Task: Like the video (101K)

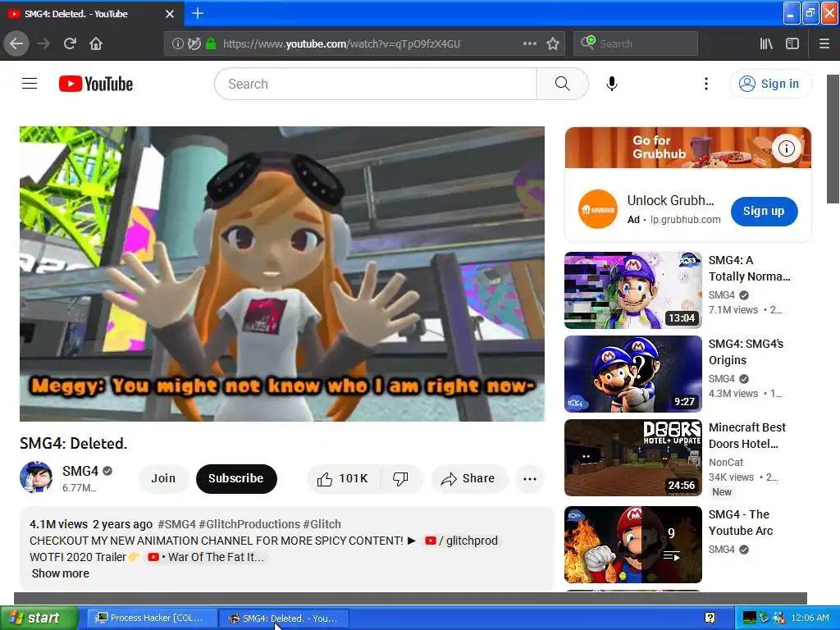Action: click(343, 478)
